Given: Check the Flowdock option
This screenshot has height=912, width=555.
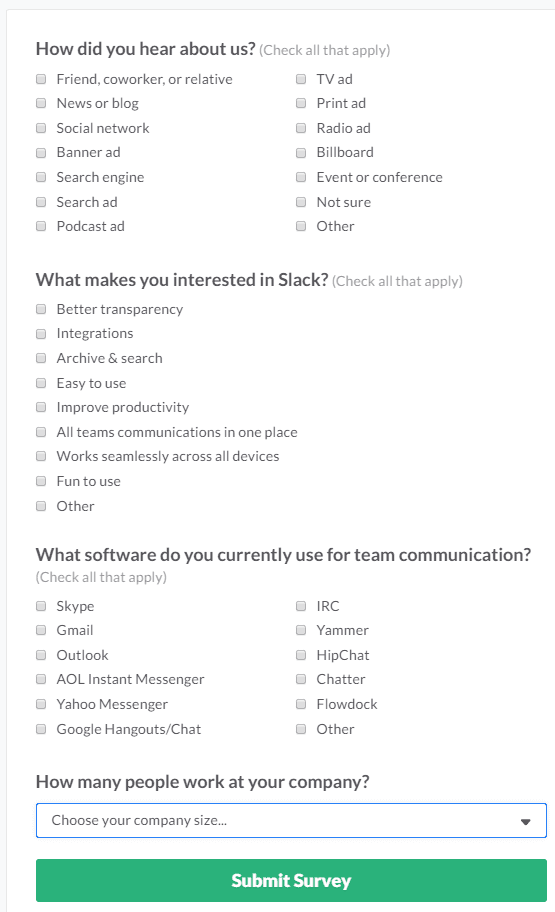Looking at the screenshot, I should click(301, 704).
